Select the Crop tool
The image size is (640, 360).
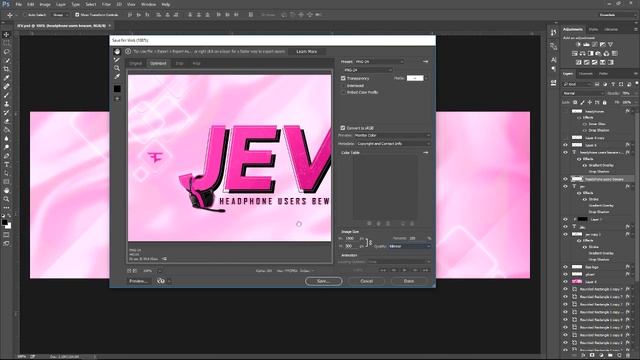[7, 69]
